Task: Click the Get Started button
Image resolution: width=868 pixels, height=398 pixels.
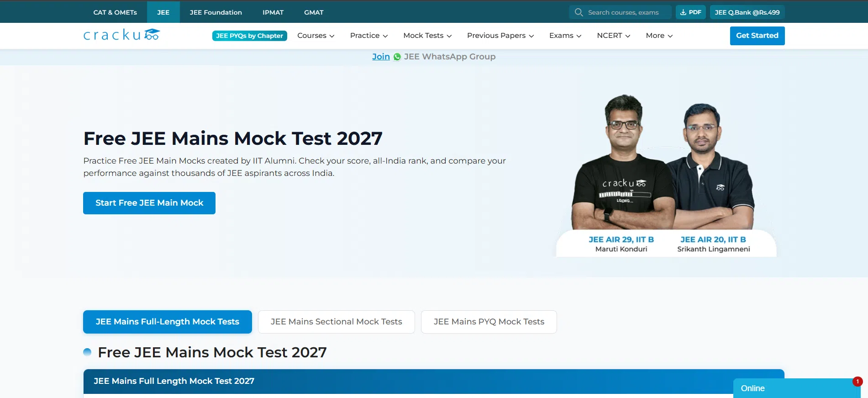Action: click(x=757, y=36)
